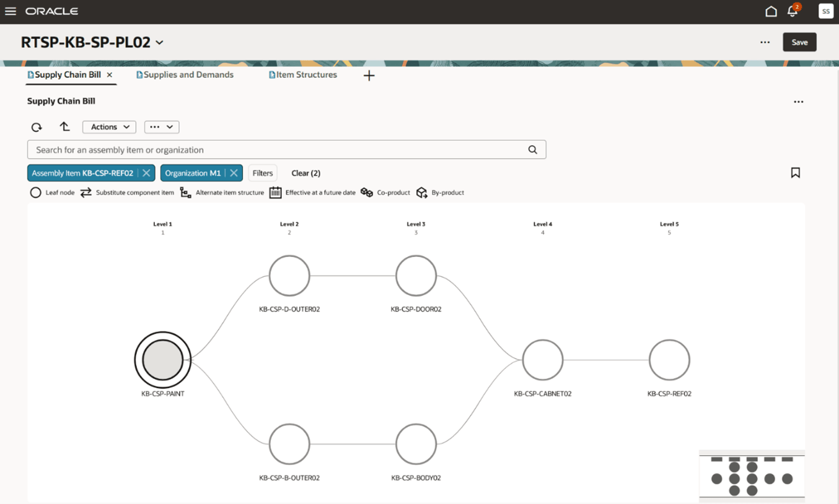The width and height of the screenshot is (839, 504).
Task: Click the Level 1 column header
Action: click(163, 224)
